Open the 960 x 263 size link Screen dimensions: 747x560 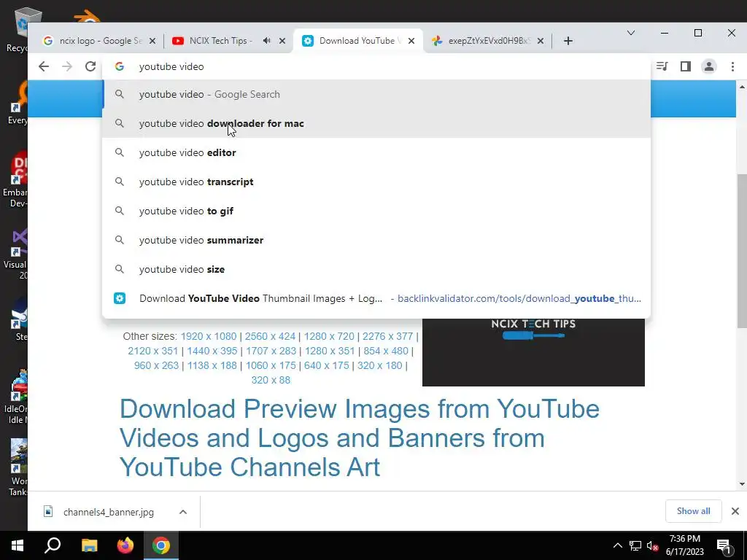[x=156, y=366]
